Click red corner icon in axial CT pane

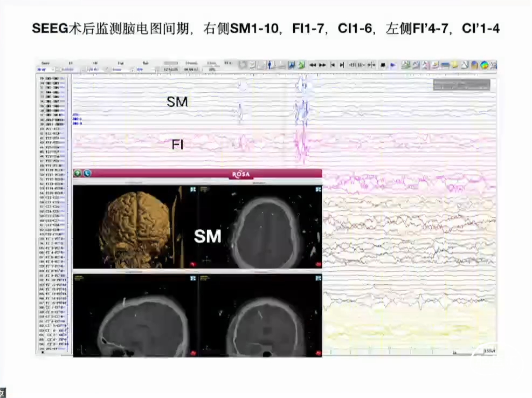(318, 264)
